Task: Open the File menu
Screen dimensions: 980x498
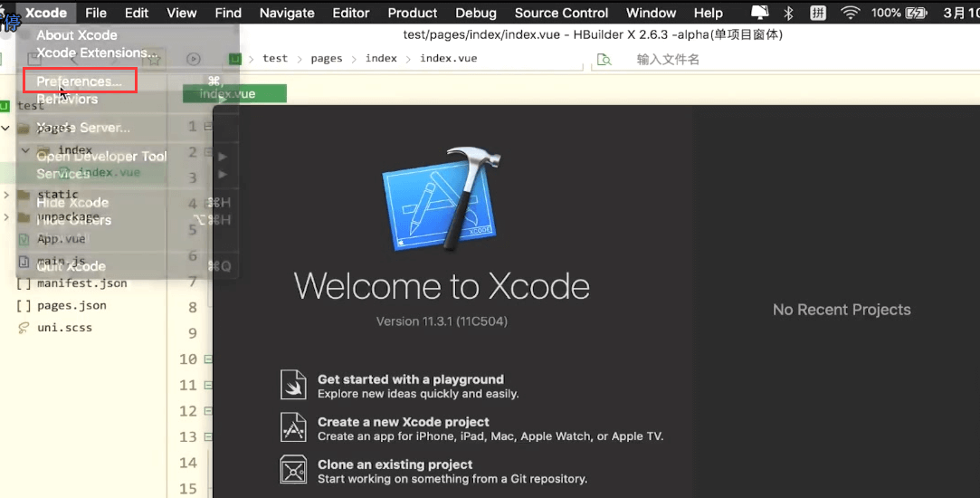Action: pos(96,13)
